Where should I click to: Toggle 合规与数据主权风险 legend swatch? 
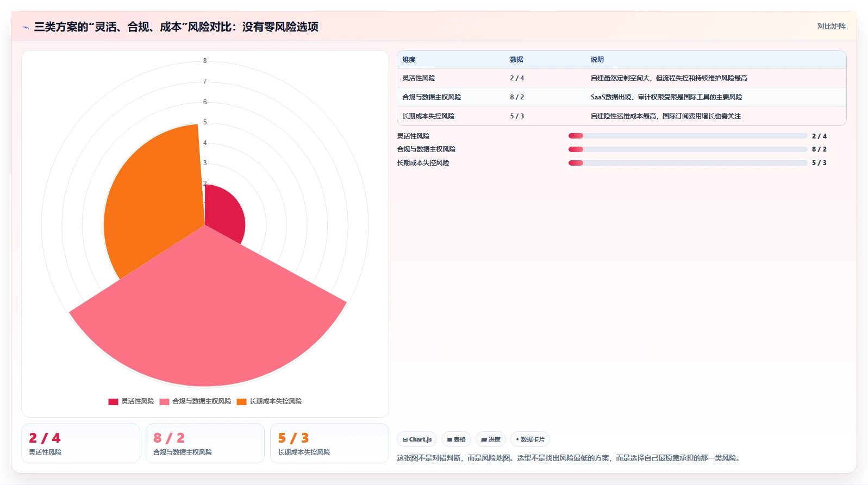click(x=164, y=401)
